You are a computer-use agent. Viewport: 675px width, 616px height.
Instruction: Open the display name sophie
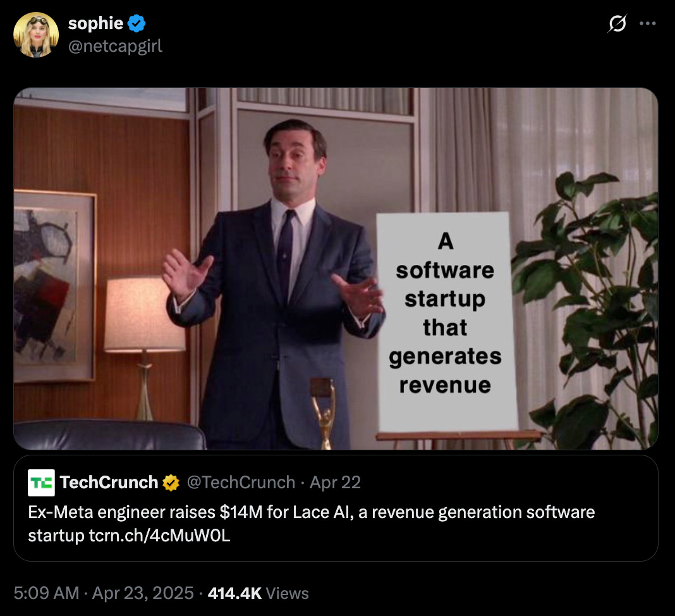click(95, 23)
